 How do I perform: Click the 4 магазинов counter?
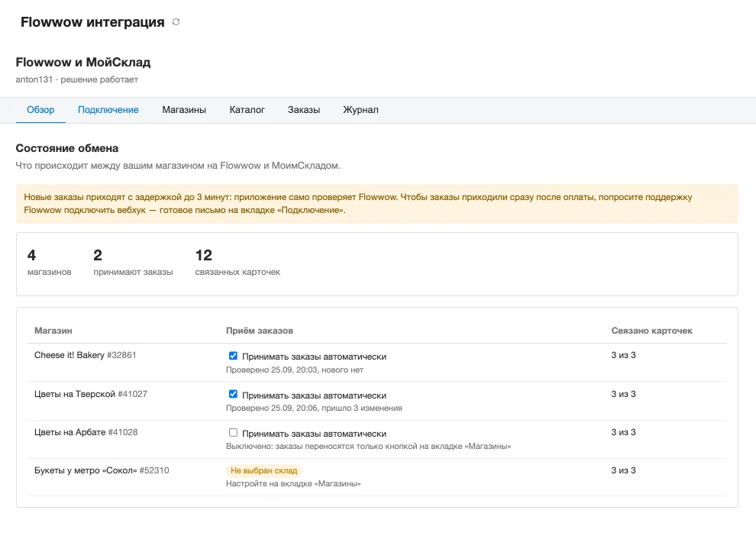(49, 263)
